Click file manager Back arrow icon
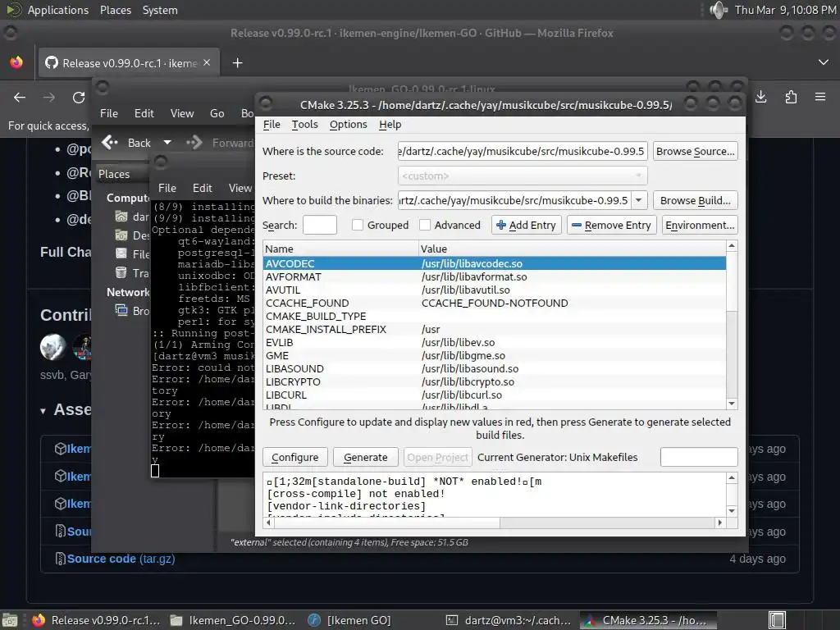This screenshot has height=630, width=840. pyautogui.click(x=110, y=143)
